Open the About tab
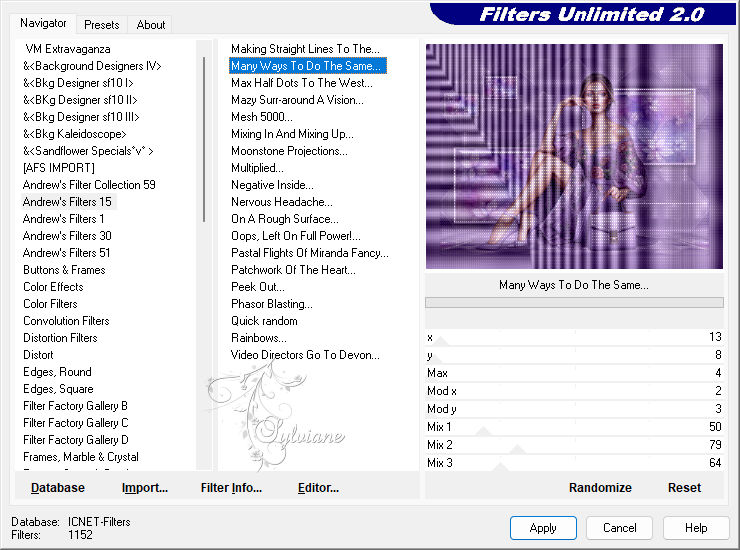Image resolution: width=740 pixels, height=550 pixels. click(x=151, y=25)
